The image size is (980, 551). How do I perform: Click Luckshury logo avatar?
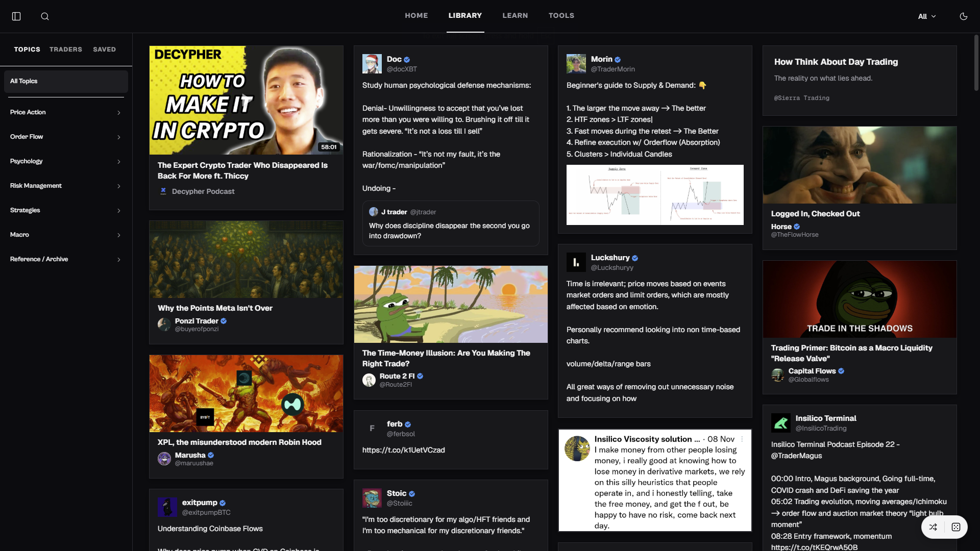pos(576,262)
